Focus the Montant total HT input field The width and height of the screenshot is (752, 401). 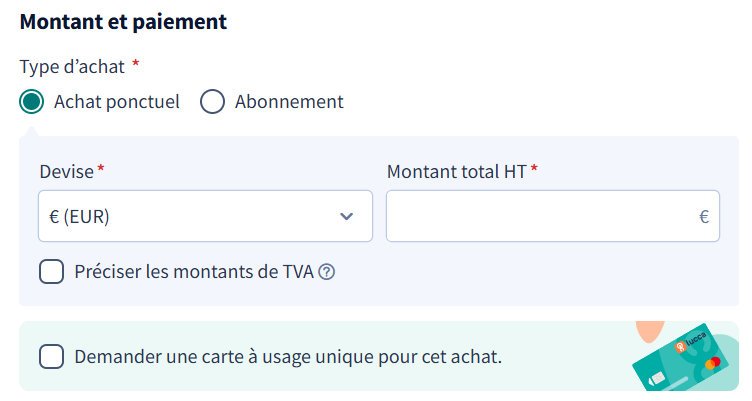552,216
